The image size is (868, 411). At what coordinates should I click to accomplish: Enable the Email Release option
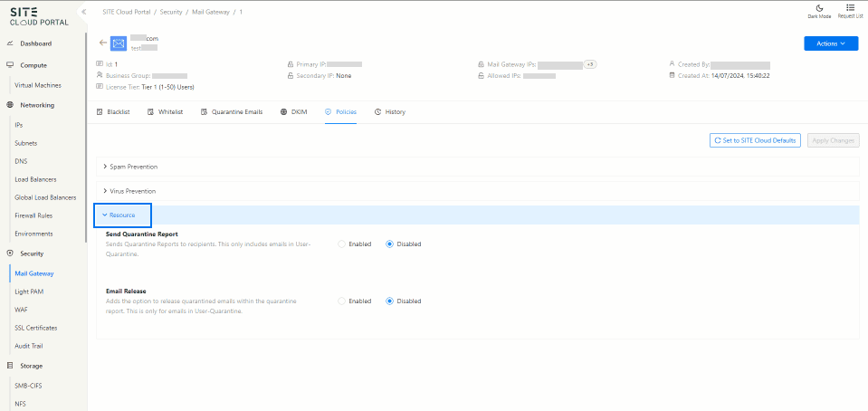tap(342, 301)
